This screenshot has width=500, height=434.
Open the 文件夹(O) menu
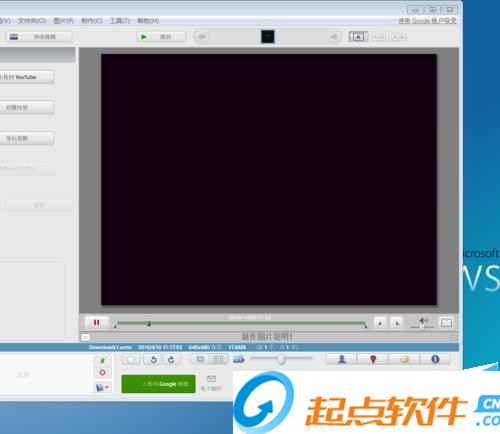pyautogui.click(x=32, y=21)
